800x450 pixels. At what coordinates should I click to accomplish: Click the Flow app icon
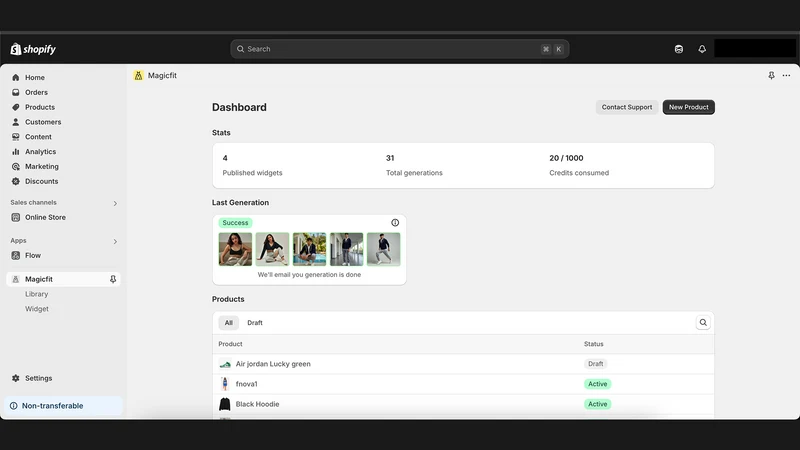click(x=16, y=256)
